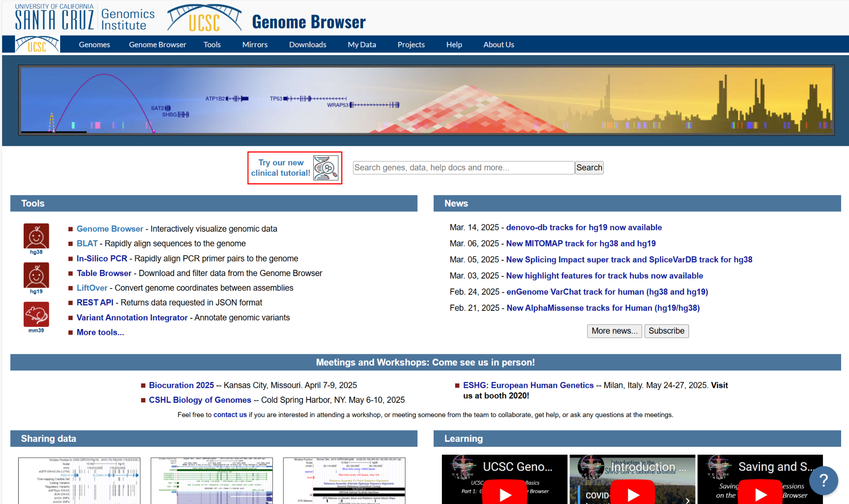Screen dimensions: 849x504
Task: Open denovo-db tracks for hg19 news item
Action: tap(584, 227)
